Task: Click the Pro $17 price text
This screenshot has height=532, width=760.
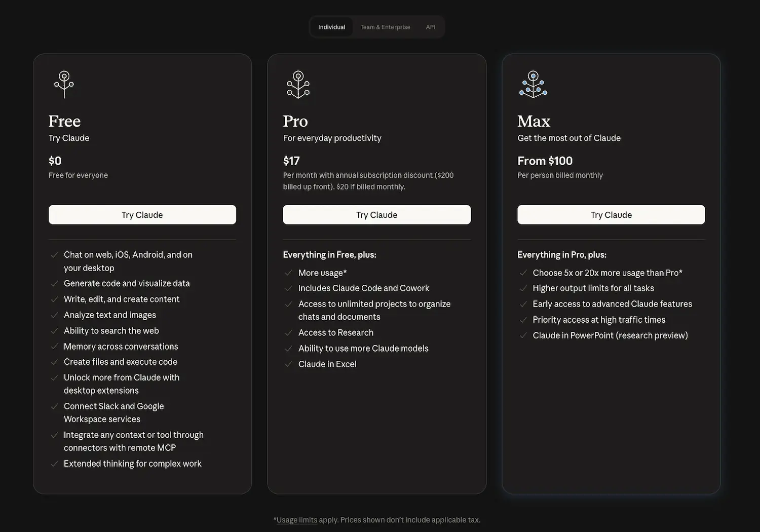Action: 291,161
